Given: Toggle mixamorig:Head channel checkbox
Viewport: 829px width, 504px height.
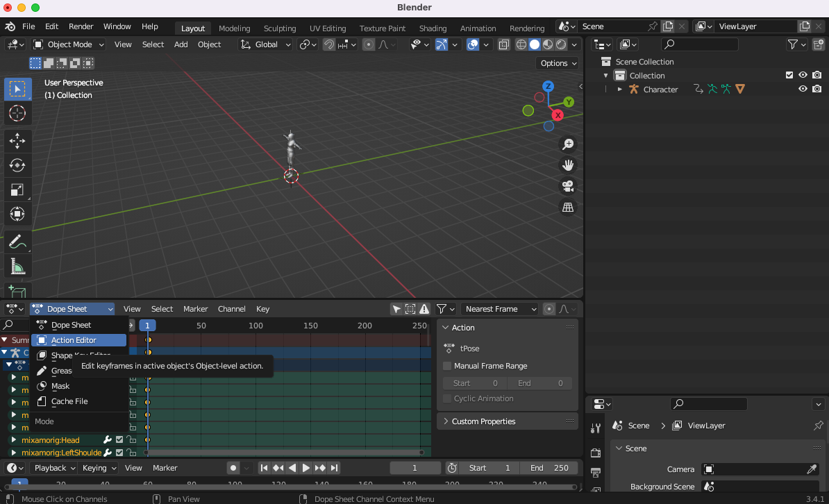Looking at the screenshot, I should pyautogui.click(x=119, y=440).
